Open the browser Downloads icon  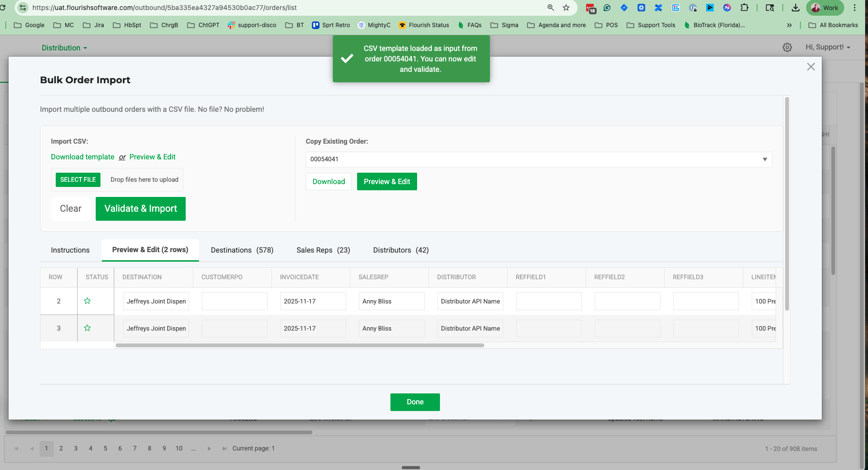click(796, 8)
